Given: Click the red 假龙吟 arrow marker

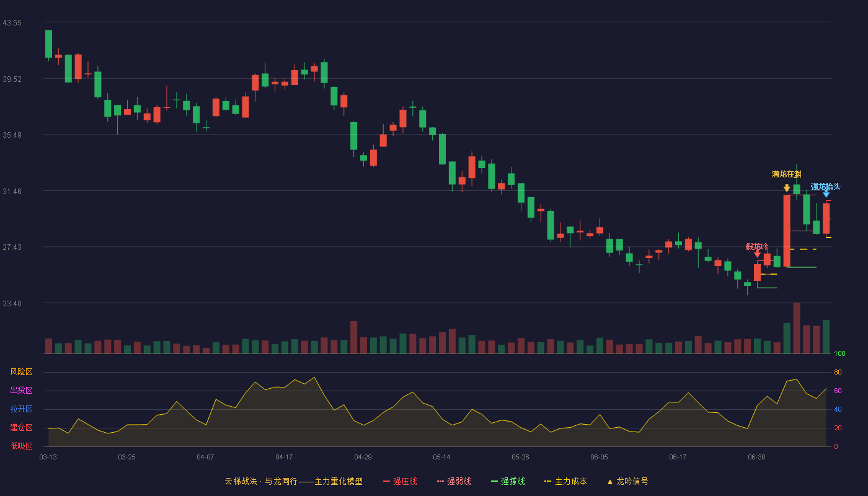Looking at the screenshot, I should [x=757, y=254].
